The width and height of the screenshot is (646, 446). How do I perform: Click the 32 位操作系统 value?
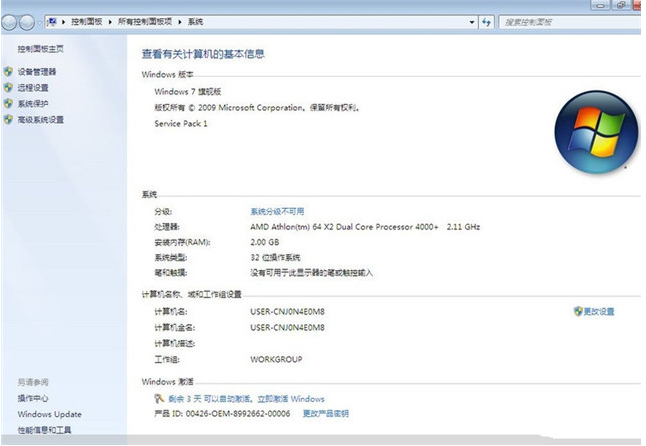pyautogui.click(x=275, y=258)
